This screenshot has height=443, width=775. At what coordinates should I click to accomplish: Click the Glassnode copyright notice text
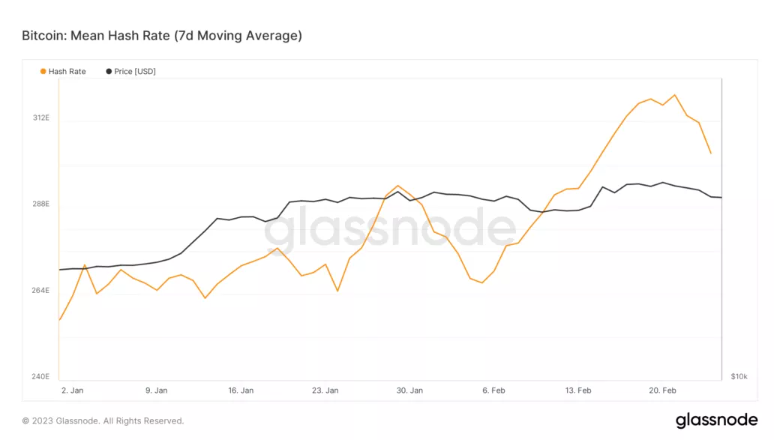103,421
